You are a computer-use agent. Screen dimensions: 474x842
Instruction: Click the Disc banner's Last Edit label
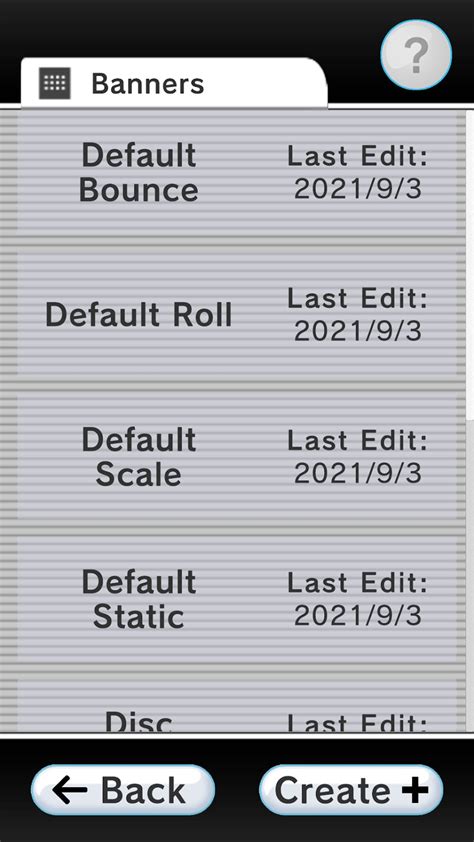click(358, 722)
